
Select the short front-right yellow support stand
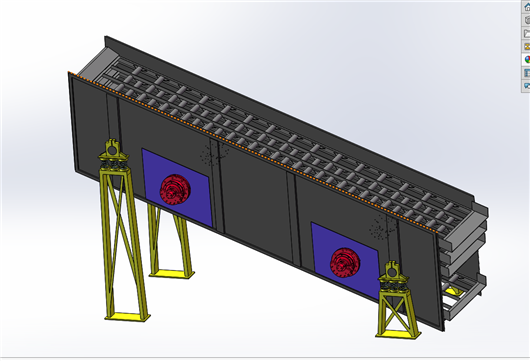pos(397,299)
